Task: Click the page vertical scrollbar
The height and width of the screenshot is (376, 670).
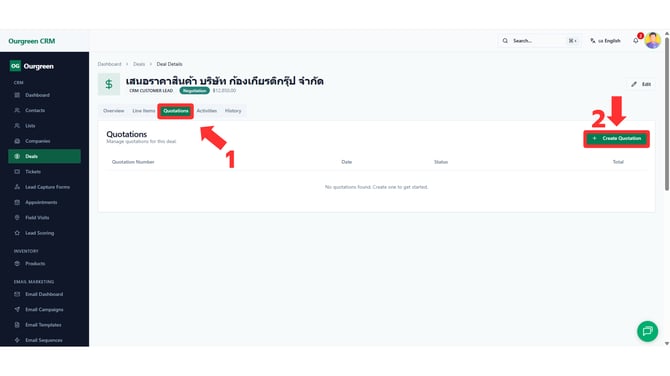Action: pos(667,113)
